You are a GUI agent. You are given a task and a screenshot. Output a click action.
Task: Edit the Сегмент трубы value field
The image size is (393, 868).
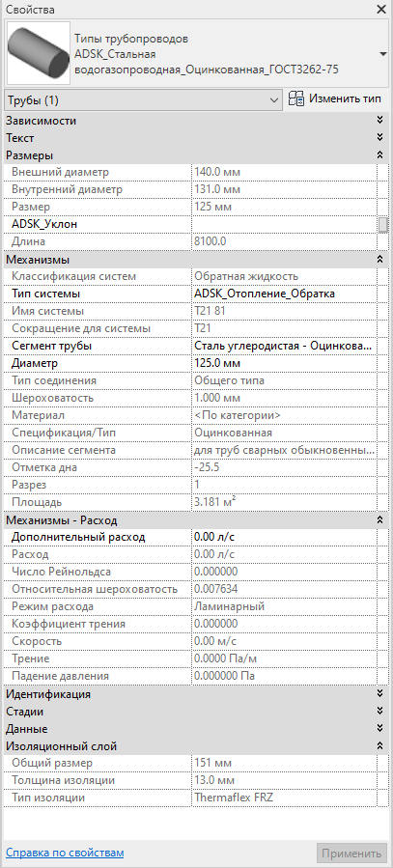click(283, 346)
